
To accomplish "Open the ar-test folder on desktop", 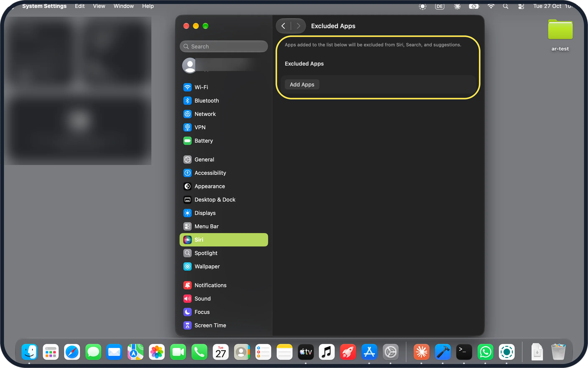I will [560, 30].
